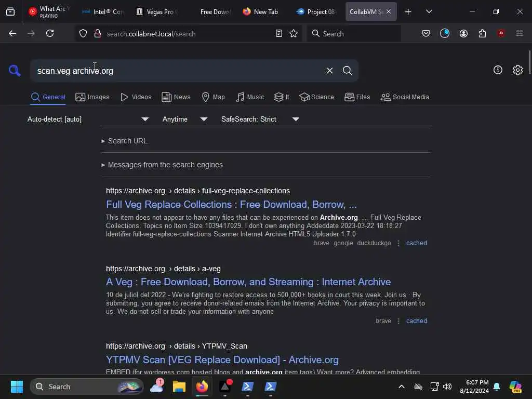Open Full Veg Replace Collections result
Image resolution: width=532 pixels, height=399 pixels.
[231, 204]
